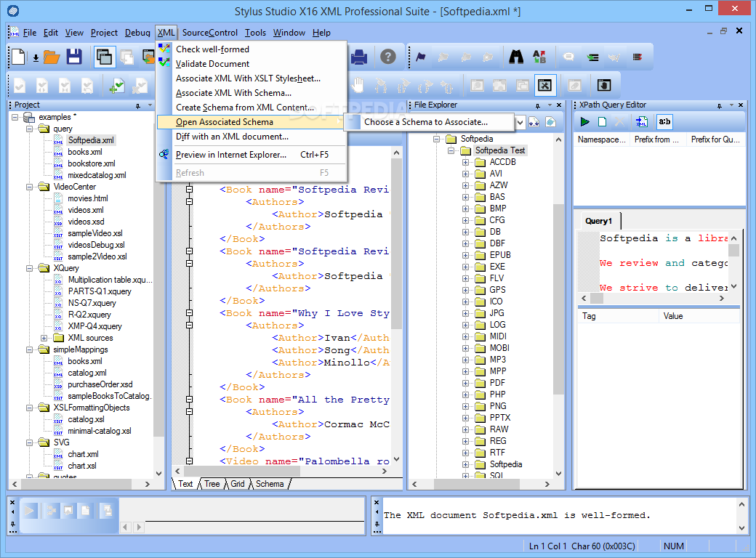756x558 pixels.
Task: Click the File Explorer vertical scrollbar thumb
Action: coord(558,299)
